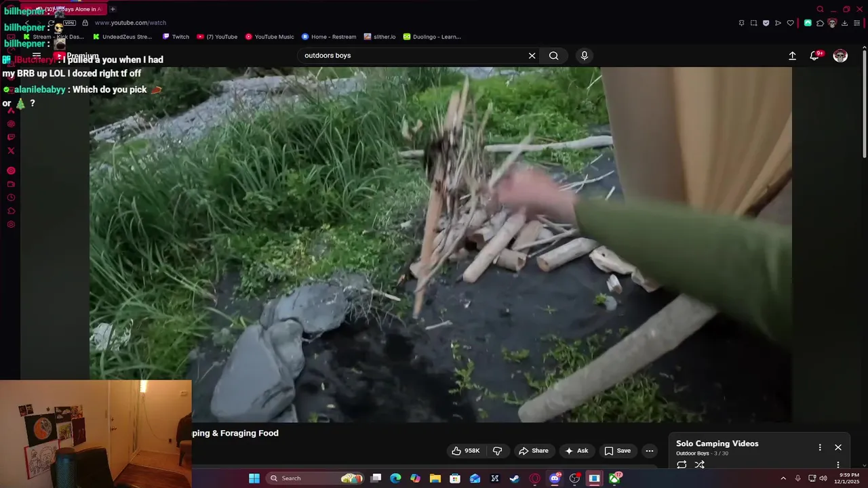This screenshot has height=488, width=868.
Task: Click the Windows taskbar Search box
Action: click(315, 479)
